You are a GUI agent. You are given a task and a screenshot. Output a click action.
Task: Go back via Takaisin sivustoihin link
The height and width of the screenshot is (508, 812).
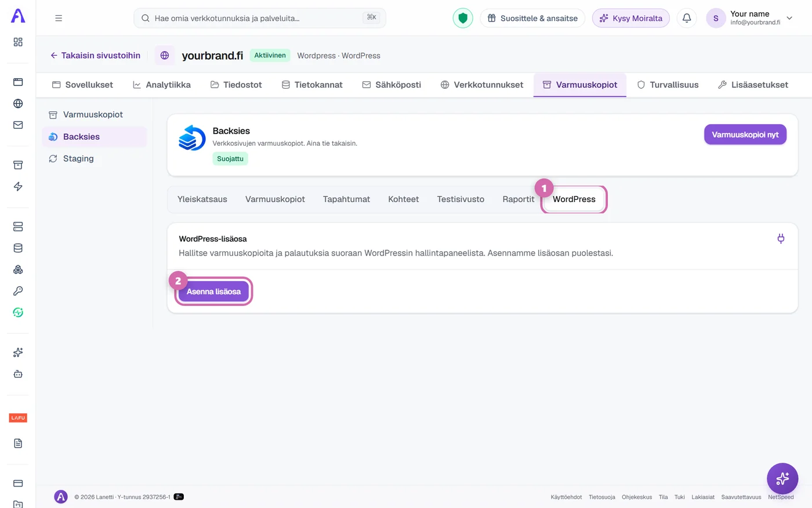(95, 55)
